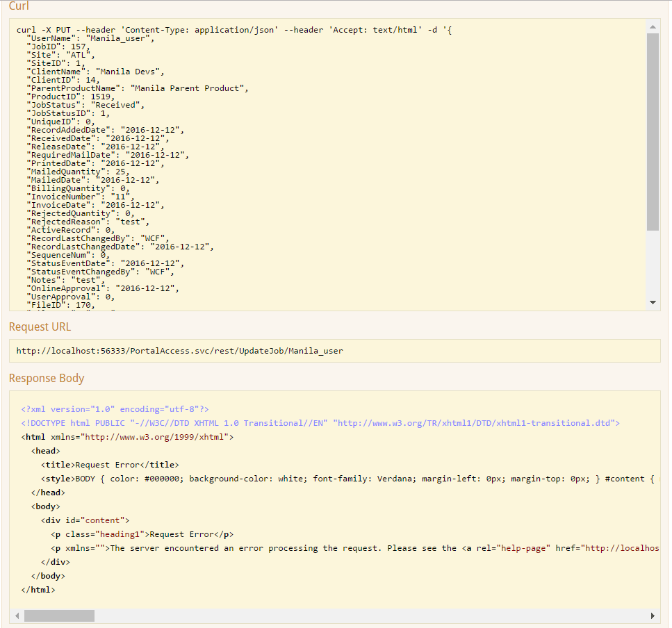672x628 pixels.
Task: Click the Curl box vertical scrollbar thumb
Action: point(653,132)
